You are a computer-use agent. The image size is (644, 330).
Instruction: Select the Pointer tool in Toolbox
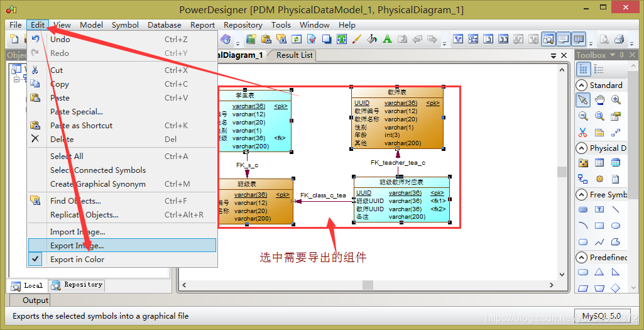[x=583, y=99]
